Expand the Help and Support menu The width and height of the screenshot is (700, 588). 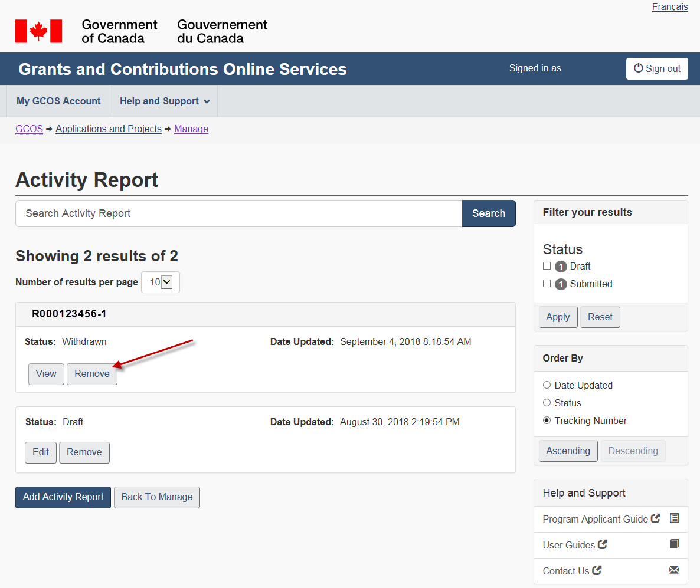point(164,101)
